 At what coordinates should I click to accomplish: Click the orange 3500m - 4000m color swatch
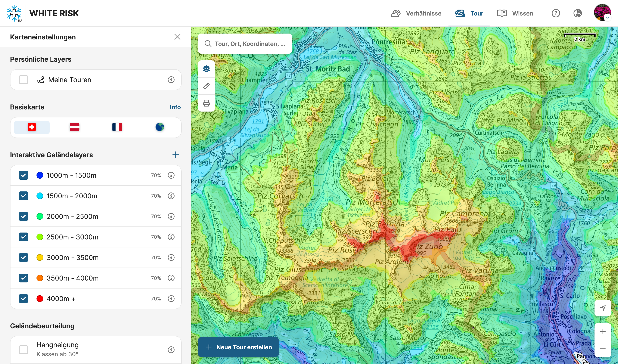(x=40, y=278)
